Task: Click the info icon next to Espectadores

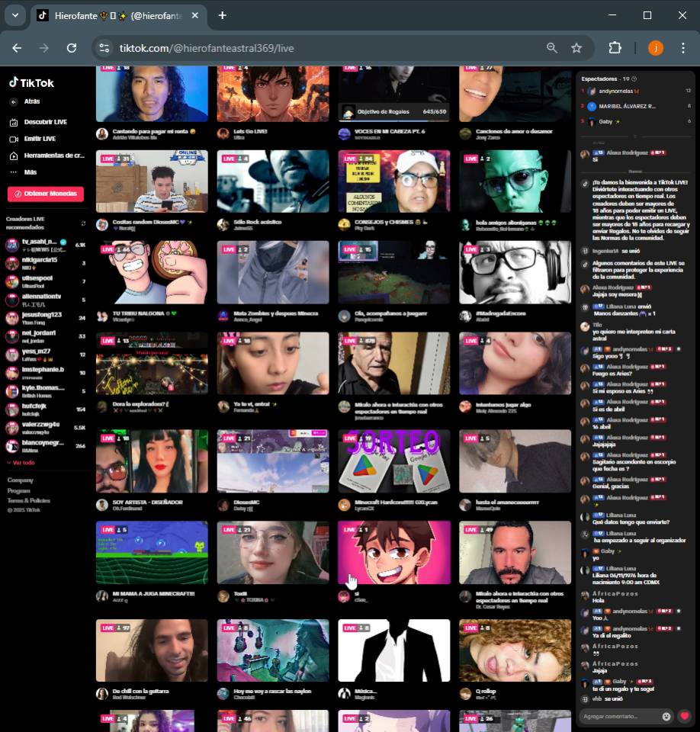Action: (634, 79)
